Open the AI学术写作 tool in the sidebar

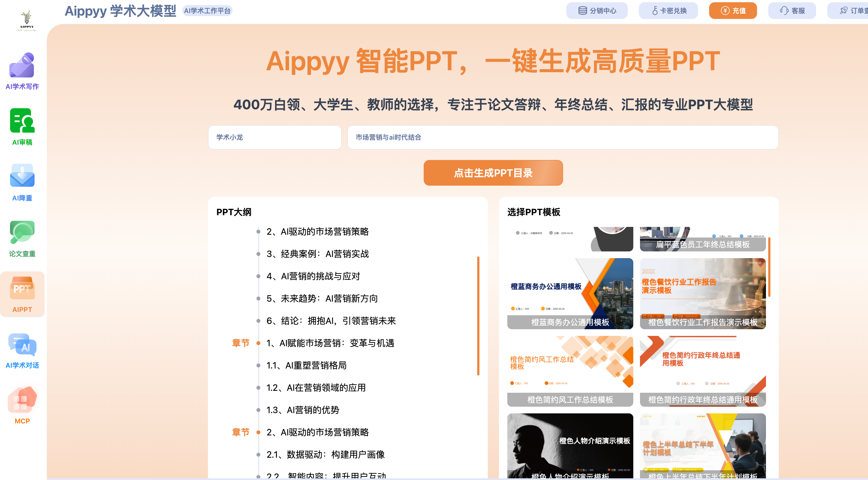[x=21, y=71]
